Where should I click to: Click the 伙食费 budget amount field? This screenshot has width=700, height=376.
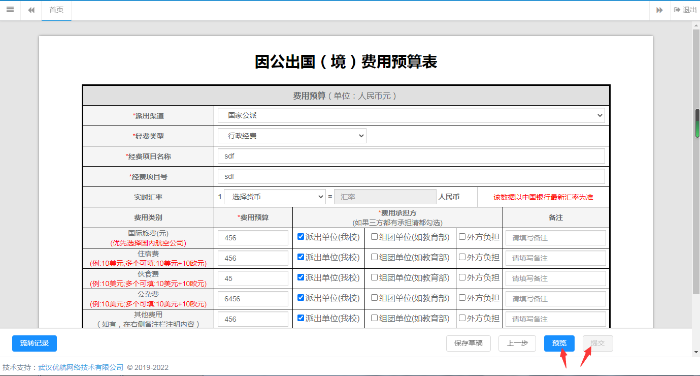pyautogui.click(x=253, y=278)
